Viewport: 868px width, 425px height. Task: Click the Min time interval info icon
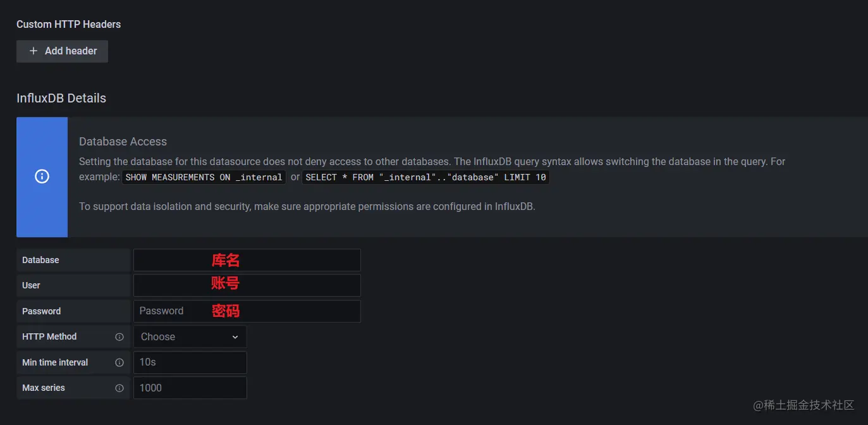[x=119, y=363]
